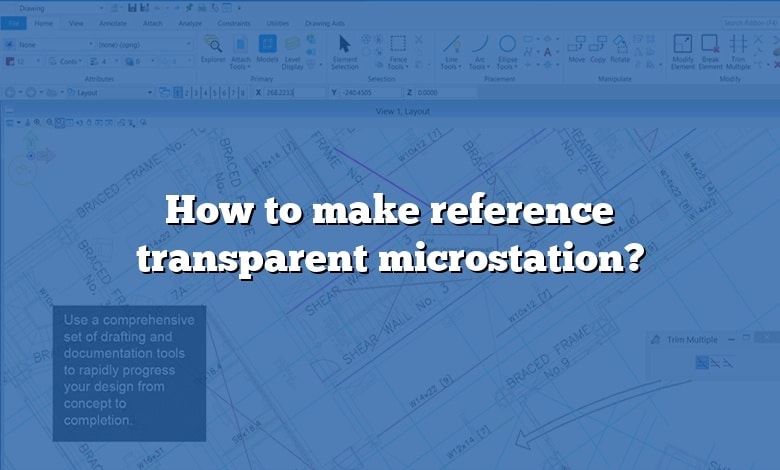The height and width of the screenshot is (470, 780).
Task: Select the Copy tool
Action: [598, 49]
